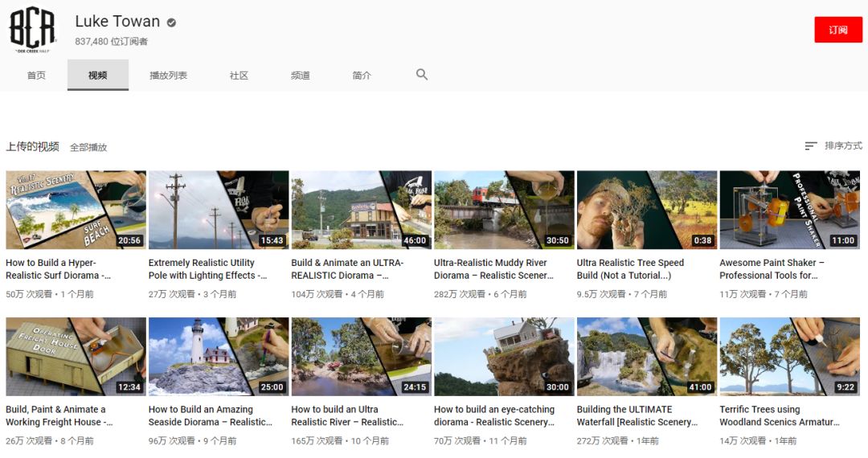
Task: Go to the 社区 tab
Action: [239, 76]
